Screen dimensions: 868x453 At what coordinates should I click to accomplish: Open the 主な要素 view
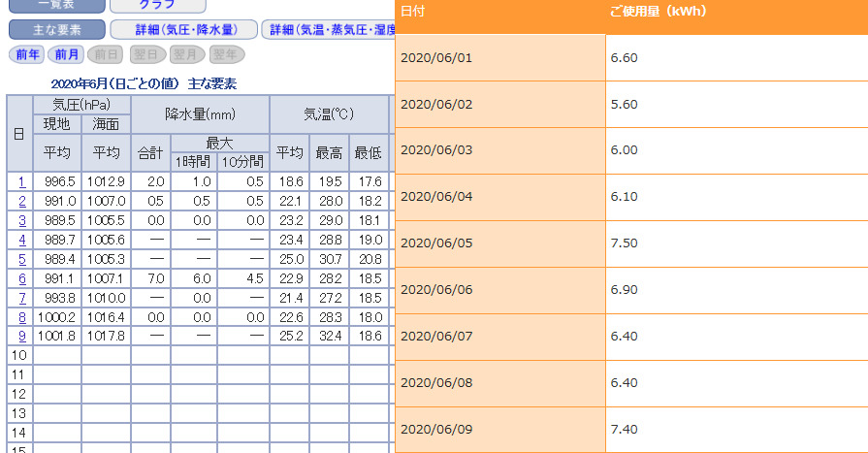coord(55,29)
